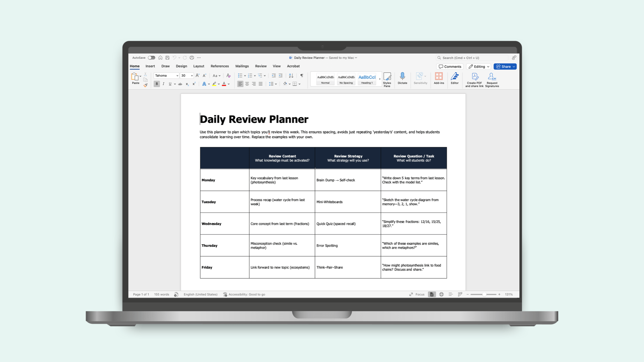This screenshot has width=644, height=362.
Task: Open the Change Case Aa dropdown
Action: coord(217,75)
